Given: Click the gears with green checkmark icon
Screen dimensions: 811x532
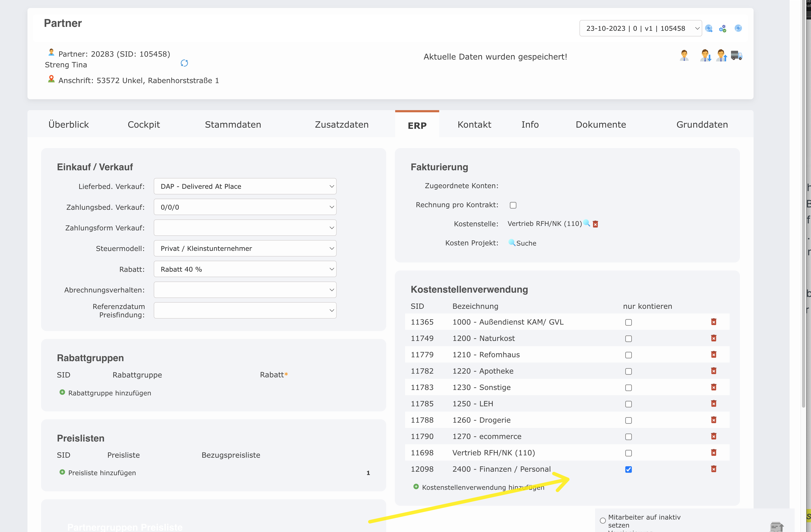Looking at the screenshot, I should click(723, 28).
